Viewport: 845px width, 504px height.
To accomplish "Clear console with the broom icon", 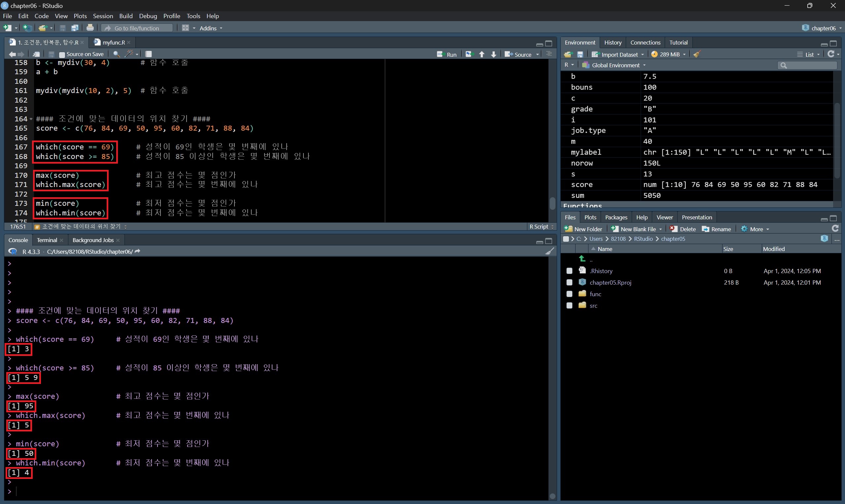I will pos(549,251).
